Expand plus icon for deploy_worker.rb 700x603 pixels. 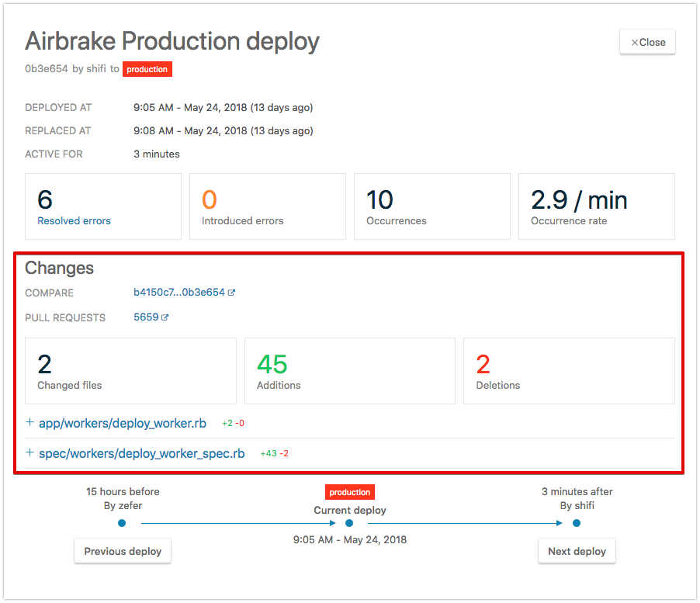coord(29,422)
